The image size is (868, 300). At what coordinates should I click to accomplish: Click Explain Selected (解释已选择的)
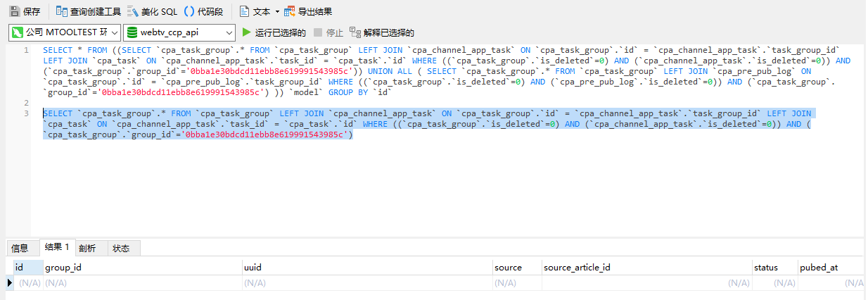[x=382, y=32]
